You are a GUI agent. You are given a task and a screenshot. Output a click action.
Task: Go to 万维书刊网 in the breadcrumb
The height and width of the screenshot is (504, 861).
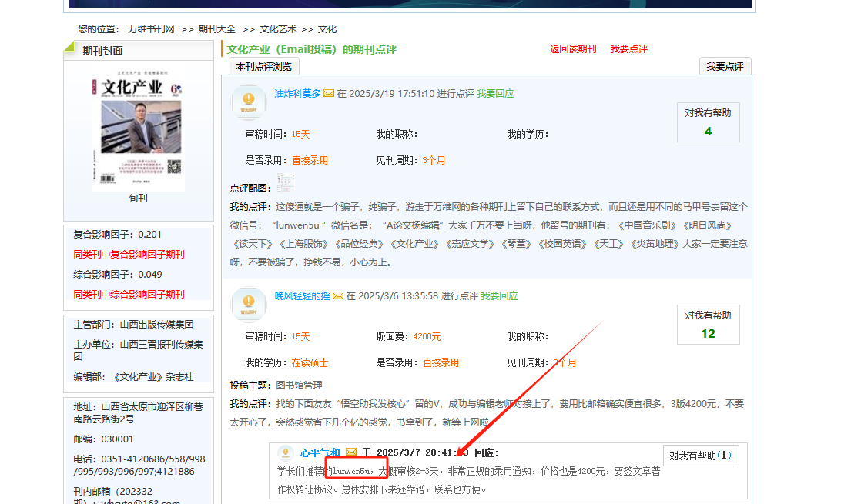[151, 29]
